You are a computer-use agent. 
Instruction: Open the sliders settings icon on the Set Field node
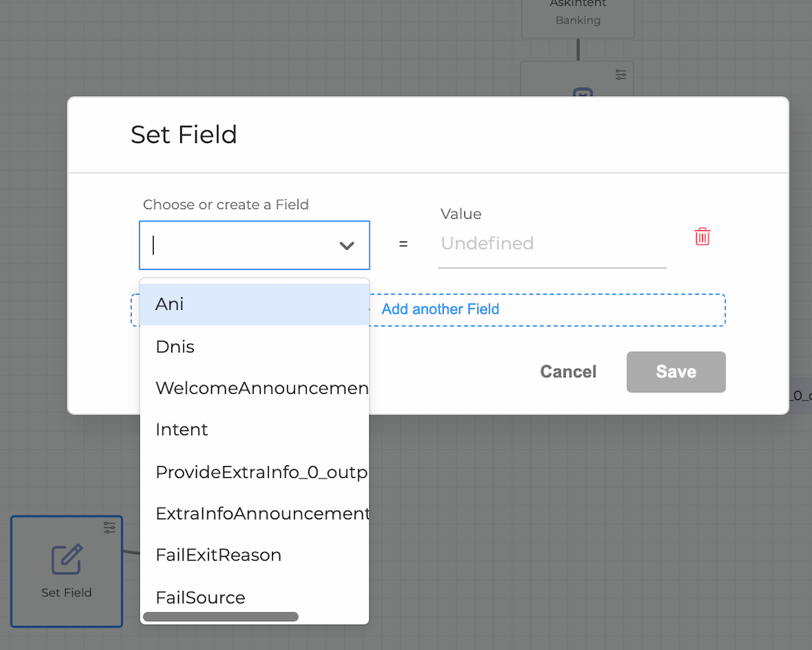pyautogui.click(x=109, y=527)
